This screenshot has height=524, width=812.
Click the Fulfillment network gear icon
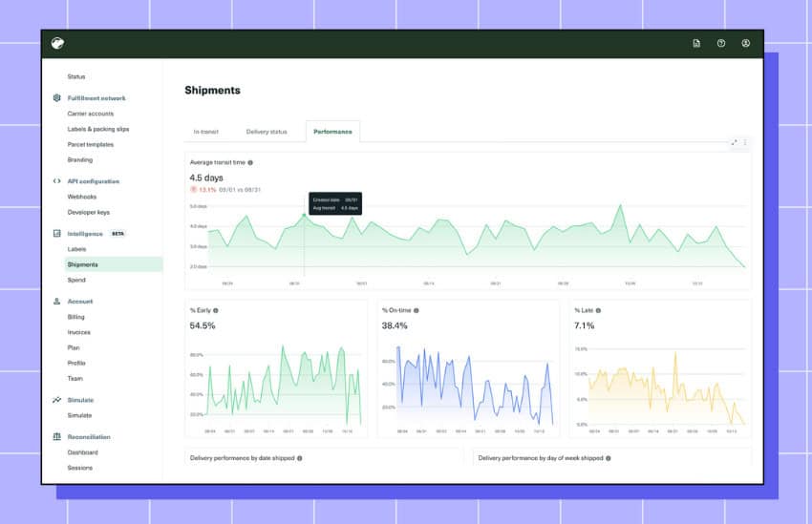(x=57, y=97)
